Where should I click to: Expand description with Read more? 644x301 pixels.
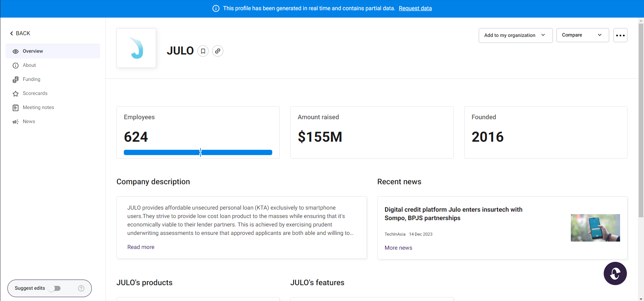(141, 247)
